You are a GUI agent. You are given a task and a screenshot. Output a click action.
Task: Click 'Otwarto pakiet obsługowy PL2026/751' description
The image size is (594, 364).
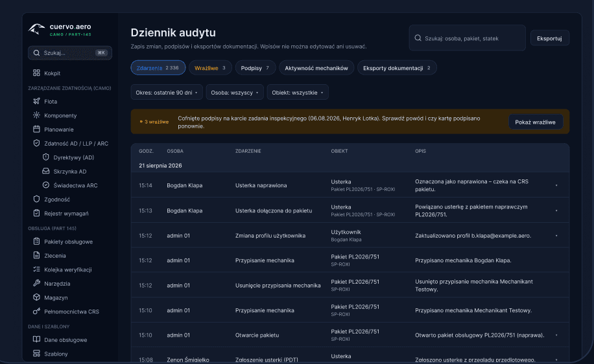tap(480, 336)
